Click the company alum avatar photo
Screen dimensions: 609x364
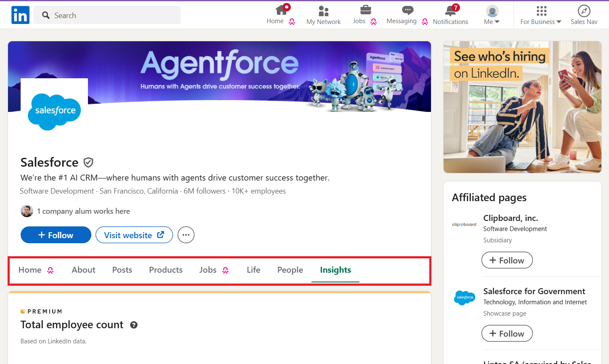(27, 211)
